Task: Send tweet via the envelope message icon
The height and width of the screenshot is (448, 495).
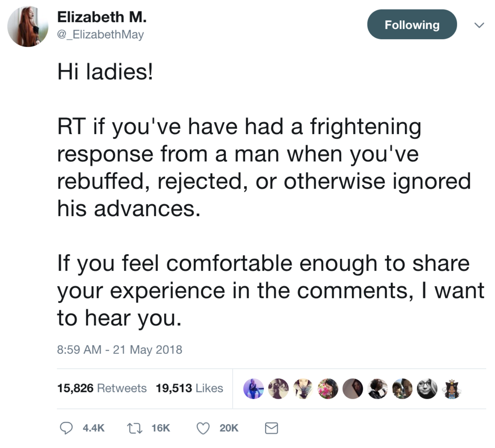Action: coord(272,428)
